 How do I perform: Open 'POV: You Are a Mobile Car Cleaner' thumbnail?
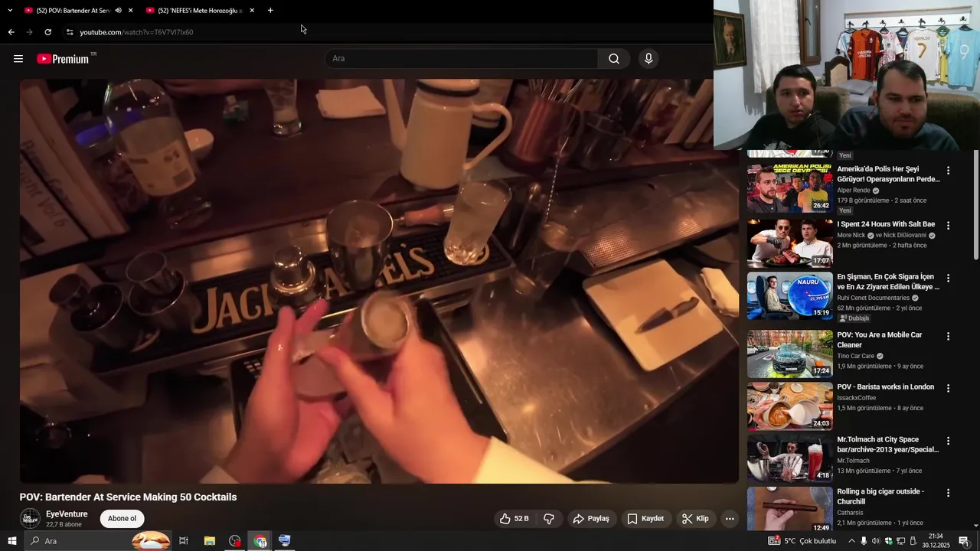point(789,354)
